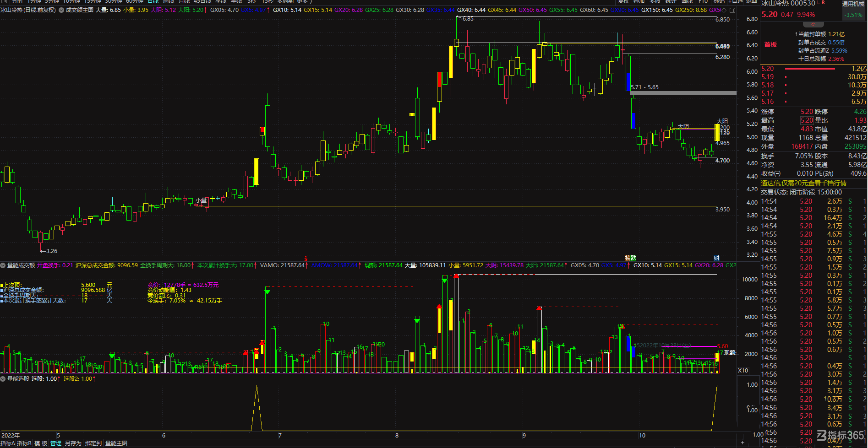868x448 pixels.
Task: Click the 叠加 toolbar button
Action: point(639,2)
